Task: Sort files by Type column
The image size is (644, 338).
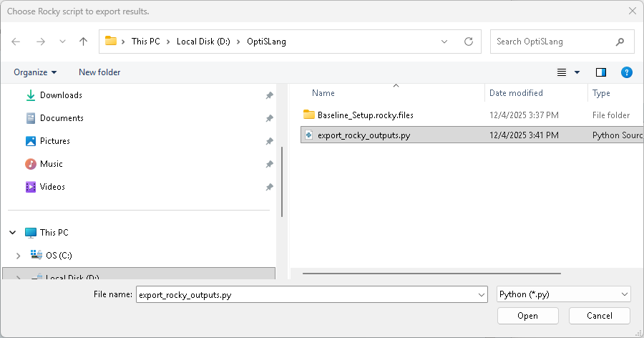Action: (x=601, y=93)
